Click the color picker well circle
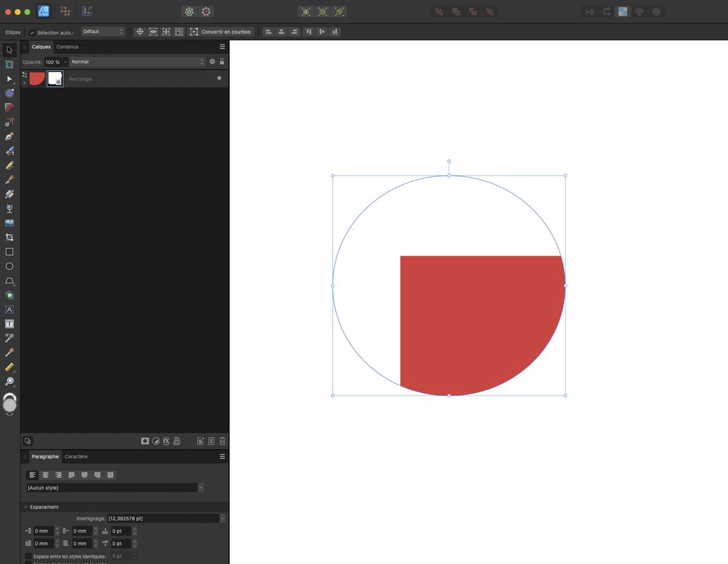The image size is (728, 564). pyautogui.click(x=10, y=405)
